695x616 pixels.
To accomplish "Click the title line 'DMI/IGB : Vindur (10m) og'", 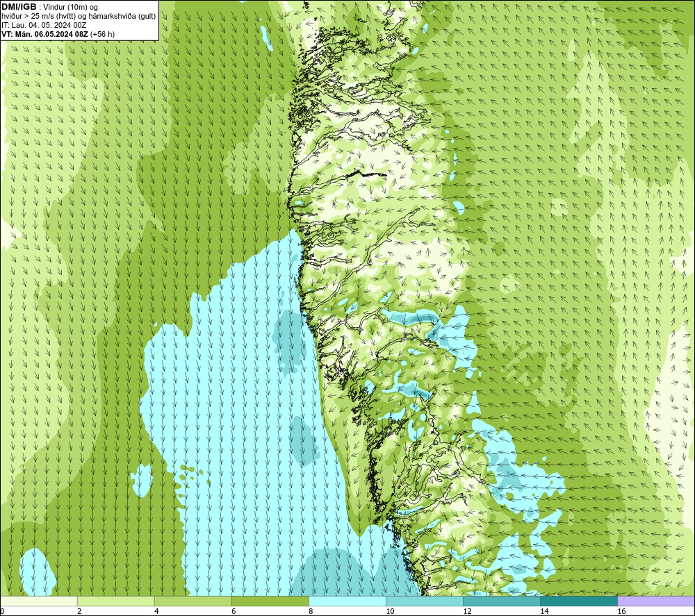I will pos(49,7).
